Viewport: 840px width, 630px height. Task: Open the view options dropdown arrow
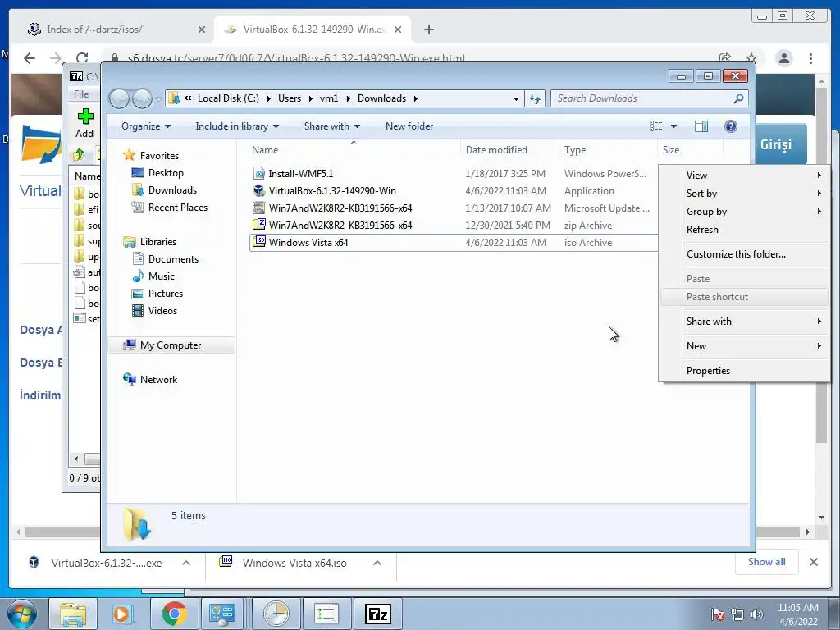pyautogui.click(x=673, y=126)
